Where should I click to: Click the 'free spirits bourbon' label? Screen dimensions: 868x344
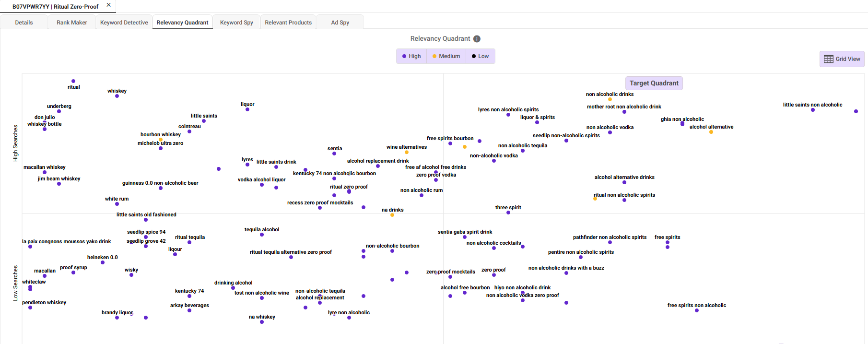(450, 138)
